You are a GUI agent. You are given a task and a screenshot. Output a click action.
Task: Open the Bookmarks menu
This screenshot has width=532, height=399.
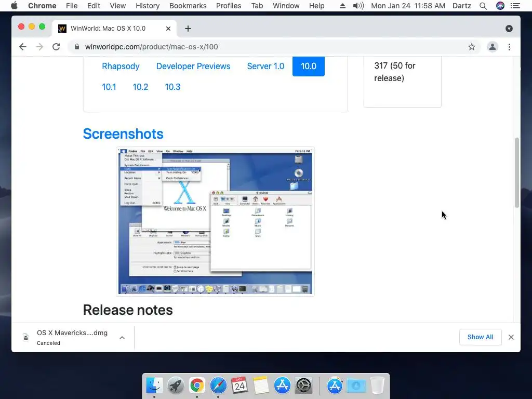click(x=188, y=6)
